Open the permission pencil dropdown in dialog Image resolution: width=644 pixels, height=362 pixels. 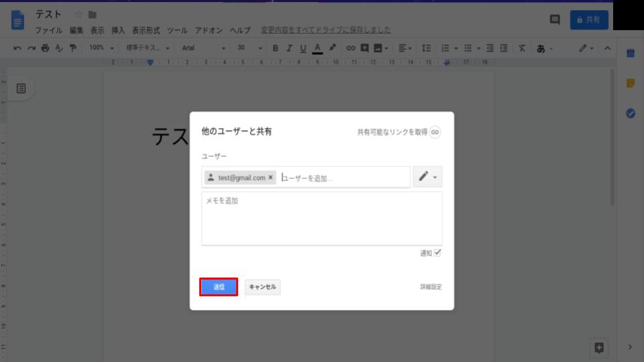(x=427, y=177)
